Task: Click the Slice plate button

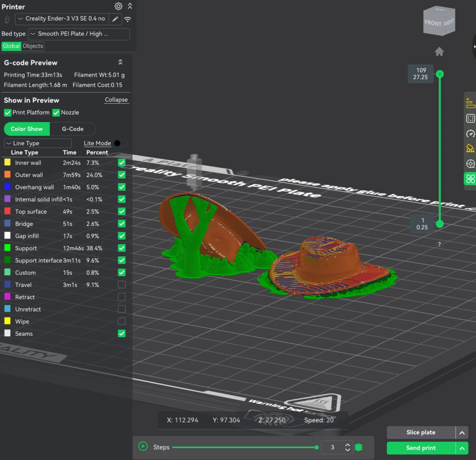Action: click(x=421, y=433)
